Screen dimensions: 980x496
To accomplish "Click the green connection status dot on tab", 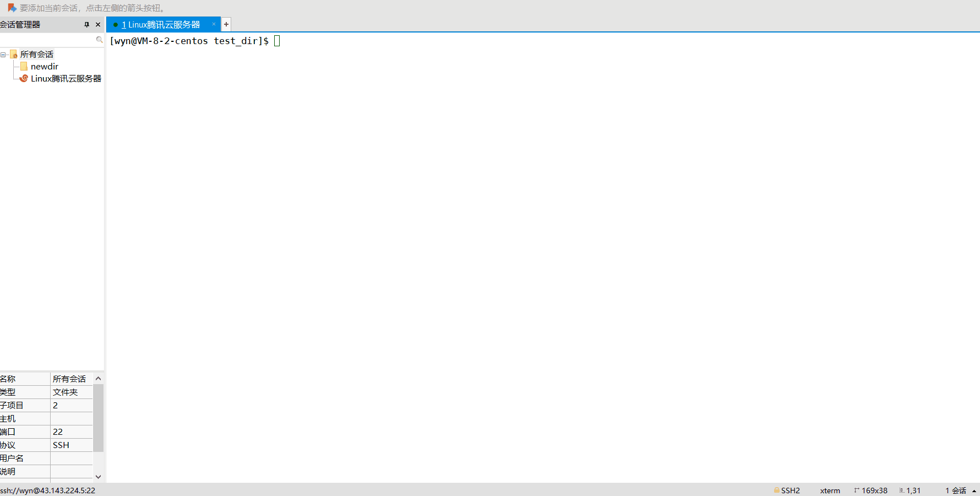I will [116, 25].
